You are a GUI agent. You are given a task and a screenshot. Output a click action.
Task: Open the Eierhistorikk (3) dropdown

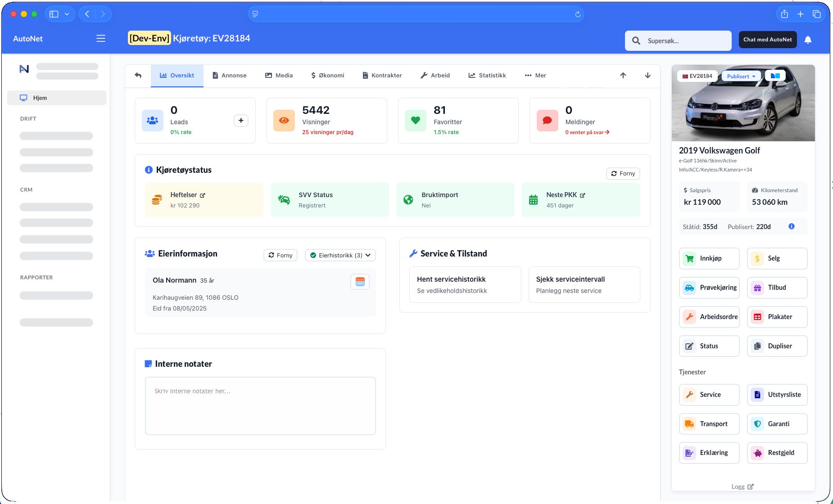(x=340, y=255)
